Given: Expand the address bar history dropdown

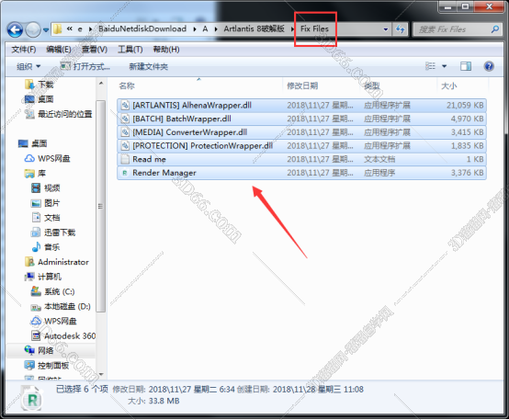Looking at the screenshot, I should (385, 29).
